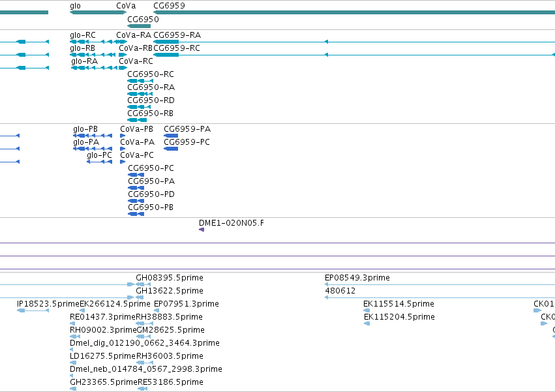Click EST EK115514.5prime
Screen dimensions: 555x392
[x=399, y=304]
